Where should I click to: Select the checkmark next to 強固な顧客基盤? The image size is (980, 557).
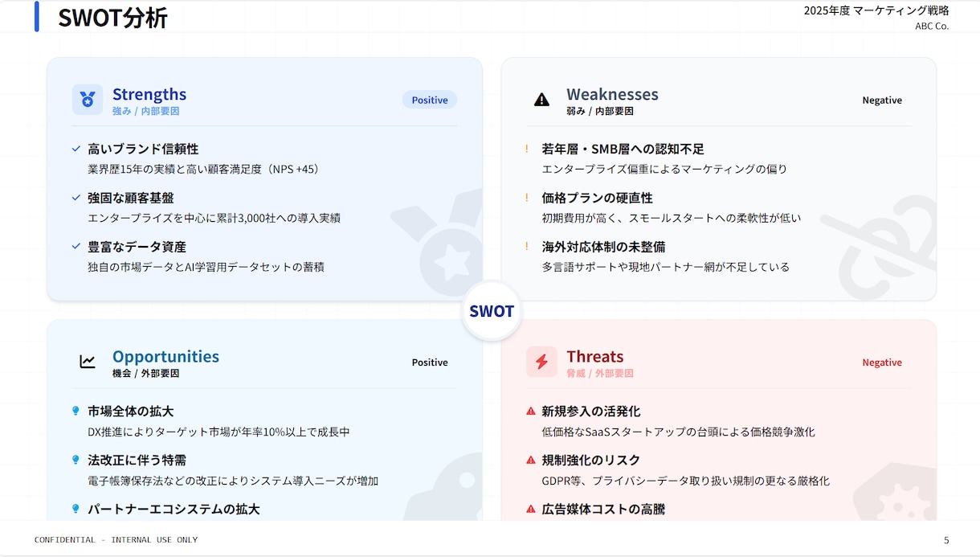pos(76,198)
